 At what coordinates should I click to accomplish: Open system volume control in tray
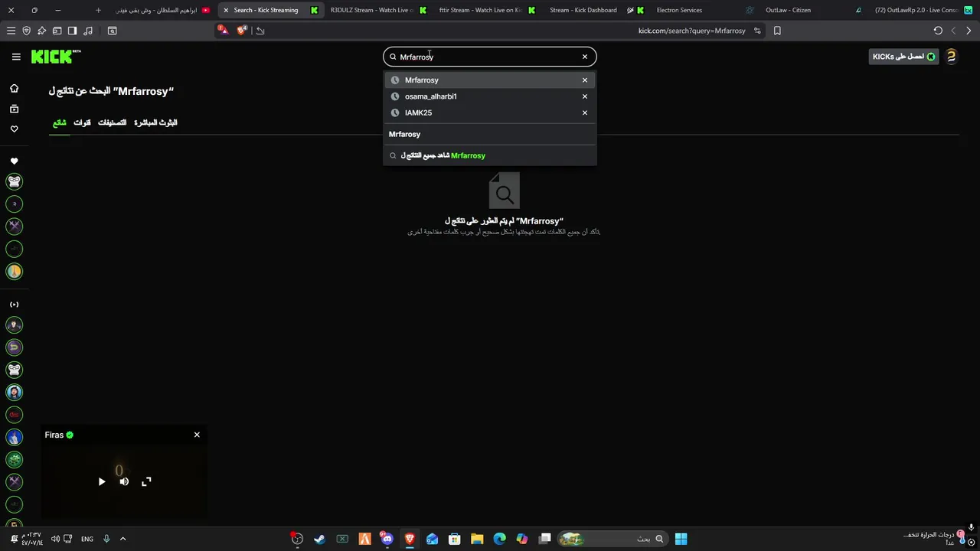(55, 539)
